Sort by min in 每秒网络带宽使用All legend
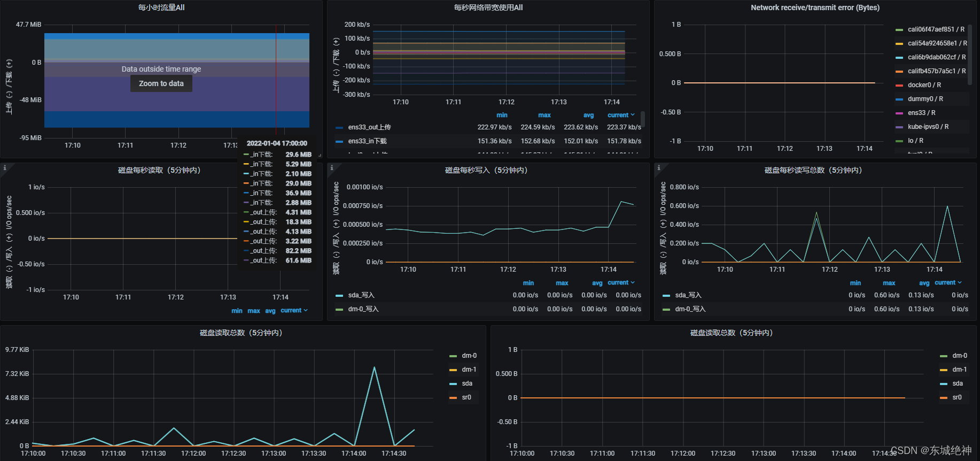980x461 pixels. (x=502, y=115)
